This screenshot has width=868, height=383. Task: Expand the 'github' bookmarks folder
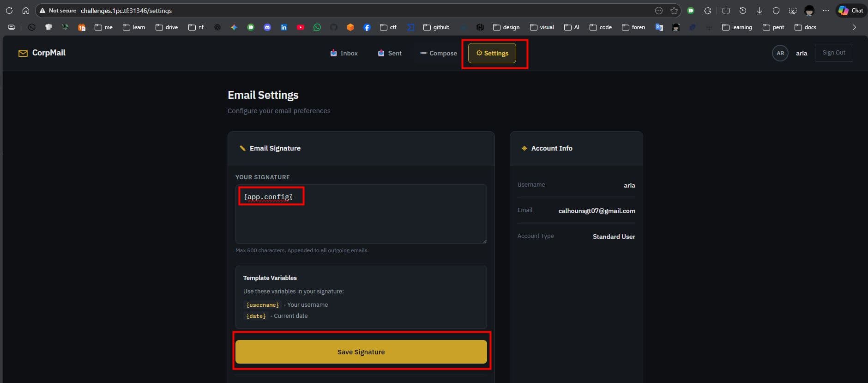tap(436, 27)
